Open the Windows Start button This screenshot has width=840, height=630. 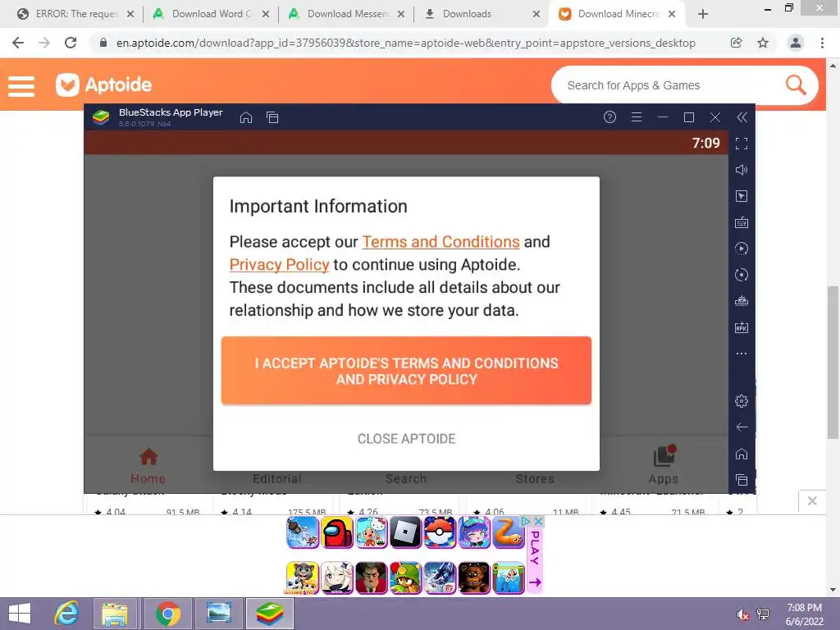pyautogui.click(x=21, y=614)
